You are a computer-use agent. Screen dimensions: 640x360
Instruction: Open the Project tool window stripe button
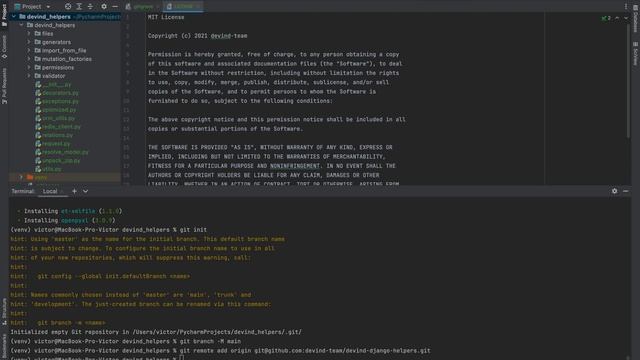pos(4,16)
